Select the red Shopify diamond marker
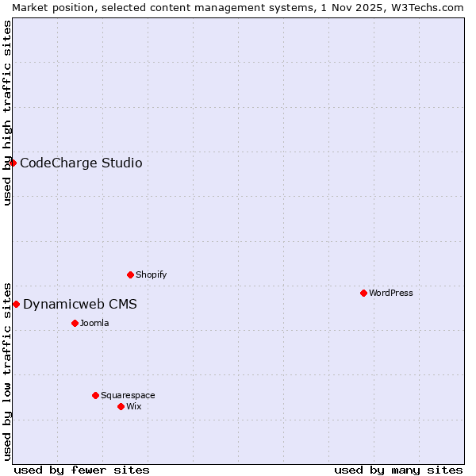Viewport: 476px width, 476px height. coord(131,274)
